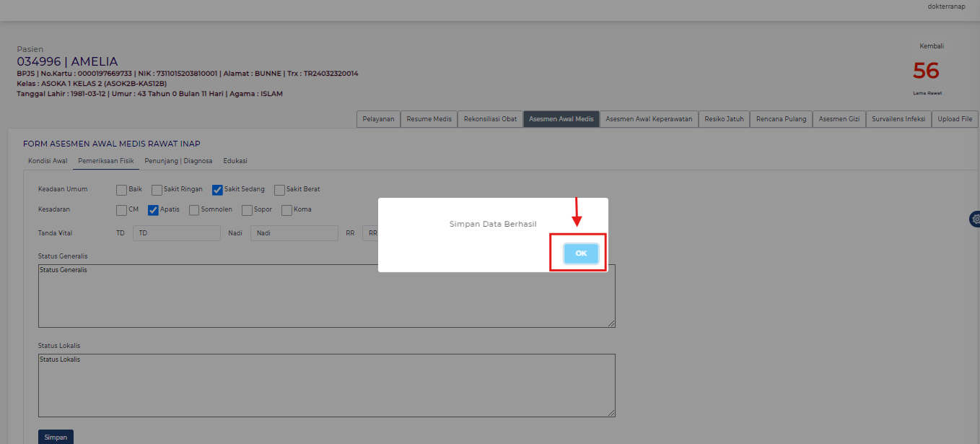Open the settings gear icon
This screenshot has width=980, height=444.
[x=975, y=219]
